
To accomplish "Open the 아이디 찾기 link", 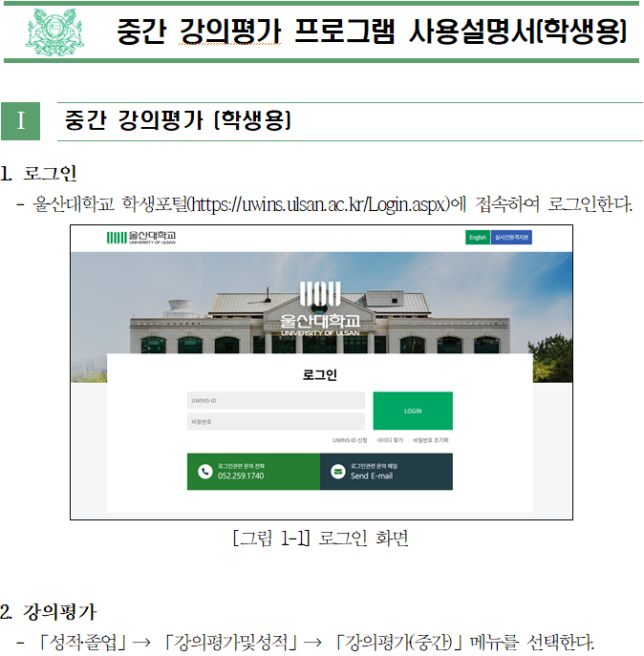I will pos(390,440).
